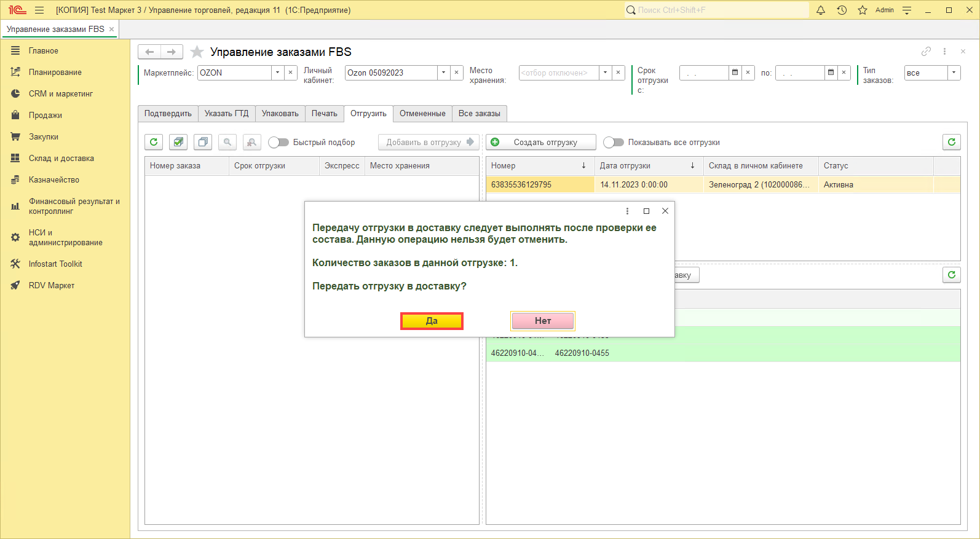Add form to favorites star
Image resolution: width=980 pixels, height=539 pixels.
tap(197, 52)
